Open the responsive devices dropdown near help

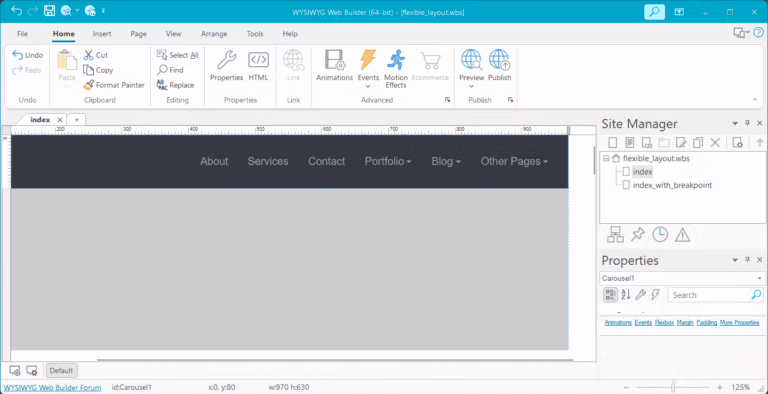741,33
